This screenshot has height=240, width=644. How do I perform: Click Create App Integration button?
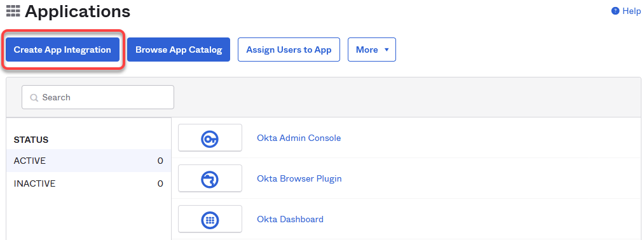[62, 50]
